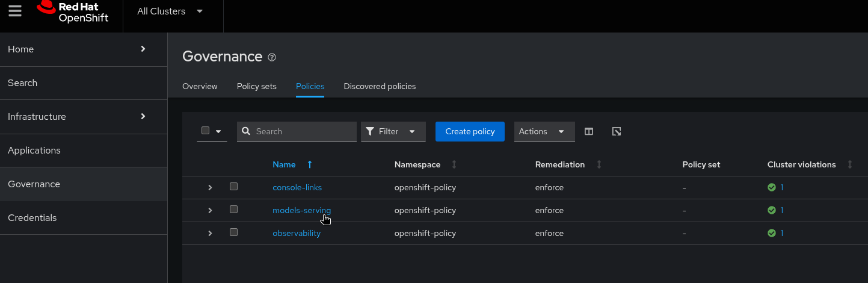Click enforce remediation in console-links row
Viewport: 868px width, 283px height.
coord(549,187)
